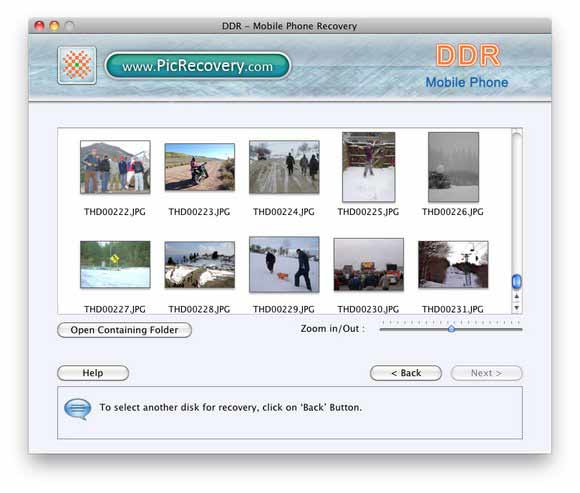Click the THD00227.JPG file name label
Image resolution: width=580 pixels, height=493 pixels.
coord(115,309)
